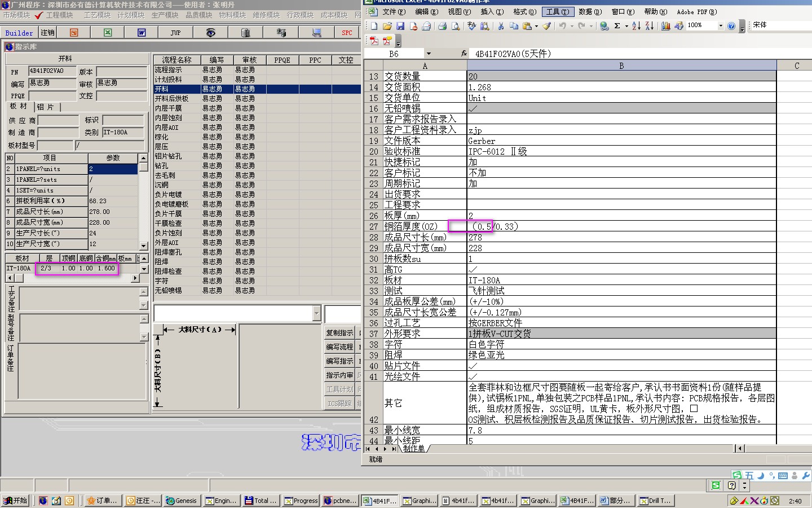Click the SPC button
Screen dimensions: 812x508
(347, 33)
